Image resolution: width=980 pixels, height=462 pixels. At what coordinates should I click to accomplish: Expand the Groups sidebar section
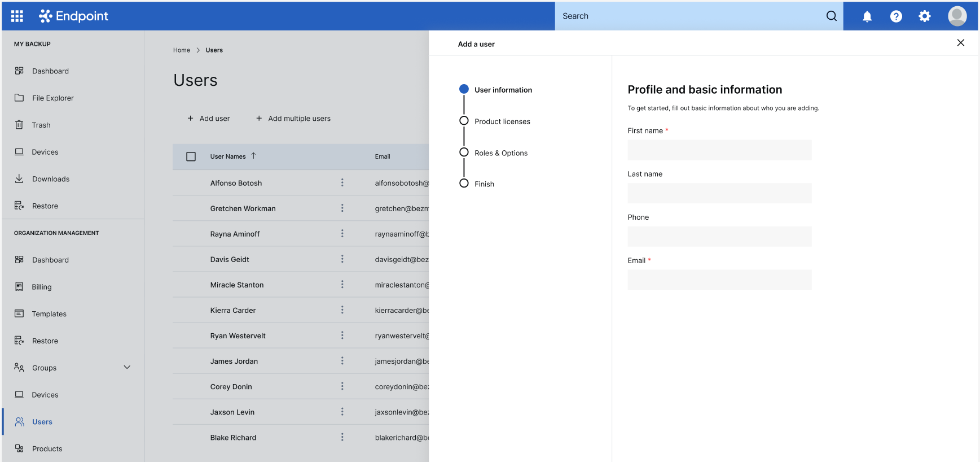coord(127,368)
